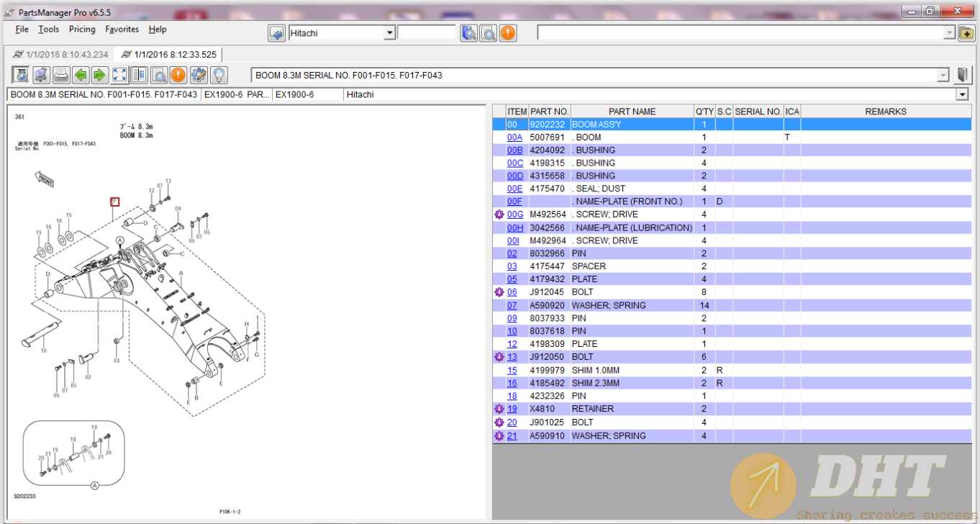Click the purple gear icon beside item 19
The image size is (980, 524).
(499, 409)
